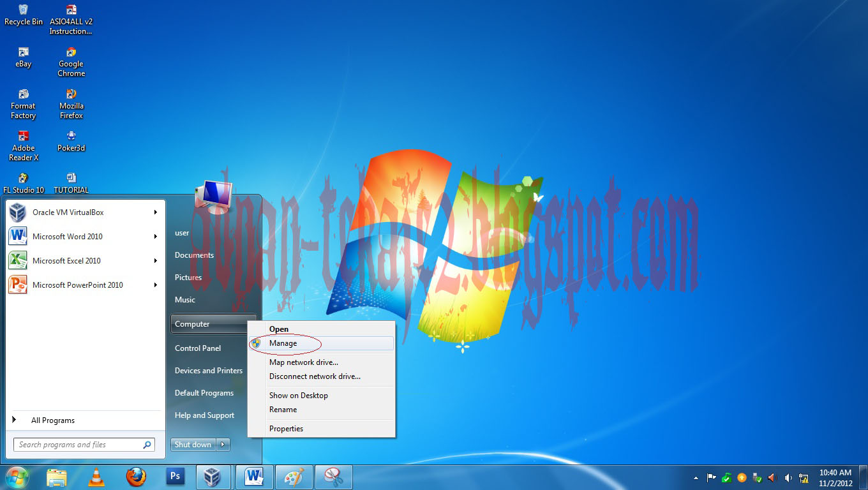Click the user account picture in Start menu

[213, 197]
